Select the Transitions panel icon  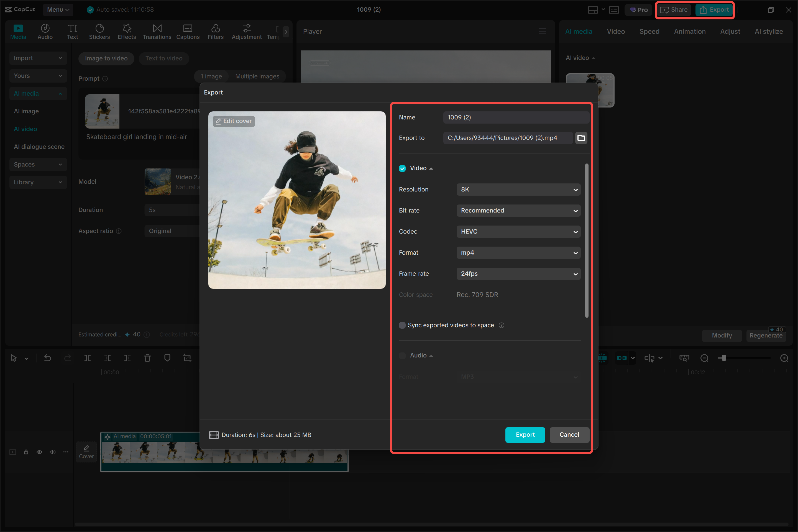[157, 31]
